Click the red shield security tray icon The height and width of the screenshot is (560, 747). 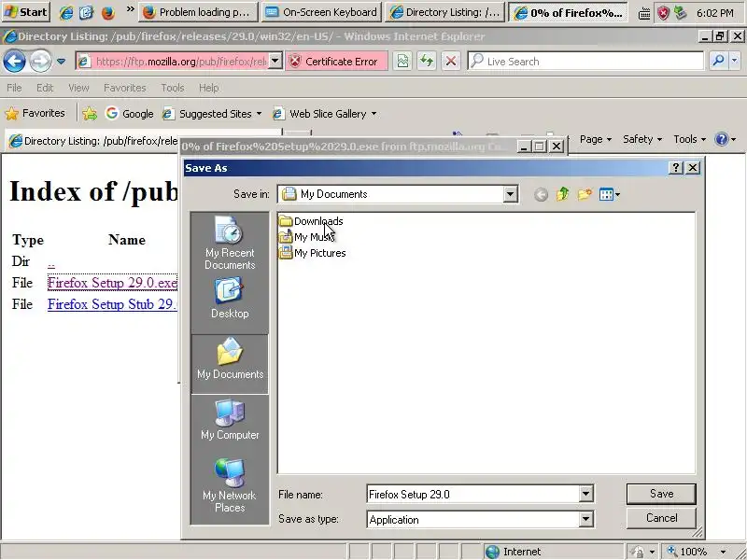click(x=663, y=13)
